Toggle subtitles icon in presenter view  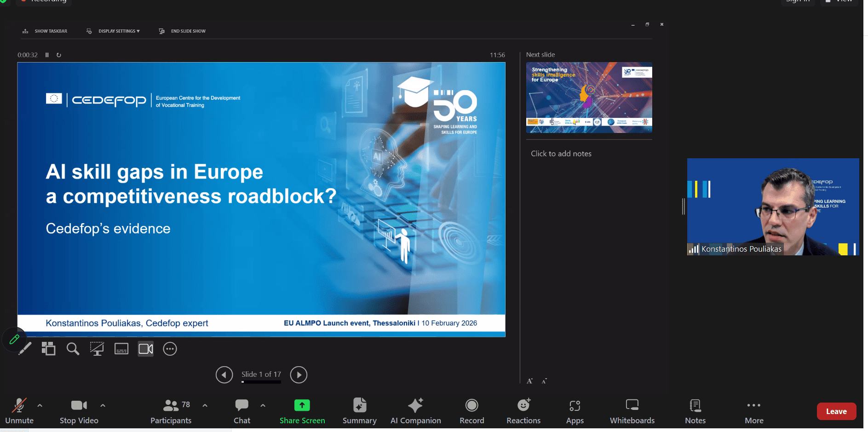[x=121, y=349]
